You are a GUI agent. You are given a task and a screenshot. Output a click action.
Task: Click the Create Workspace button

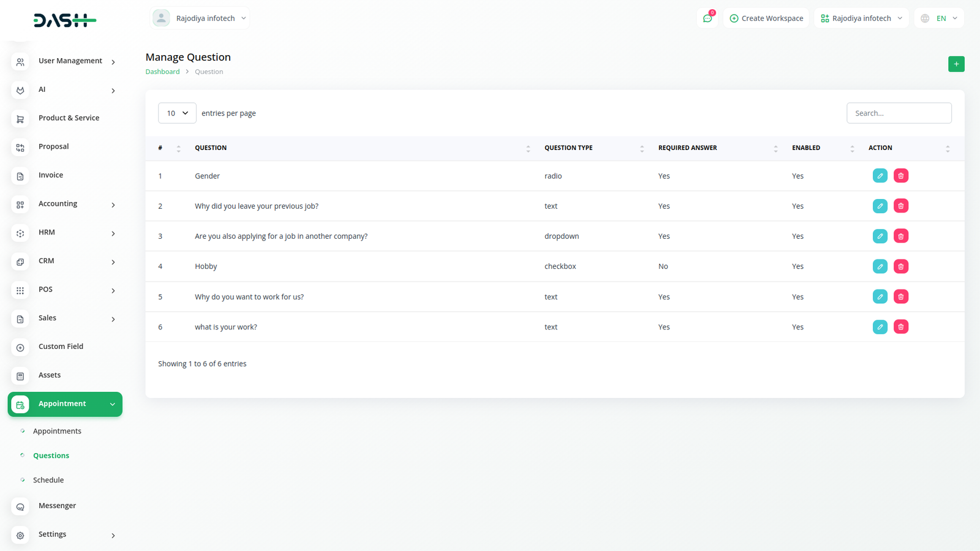(766, 18)
